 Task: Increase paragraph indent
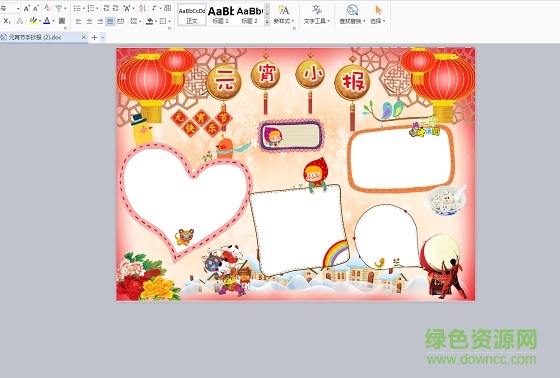(x=115, y=8)
